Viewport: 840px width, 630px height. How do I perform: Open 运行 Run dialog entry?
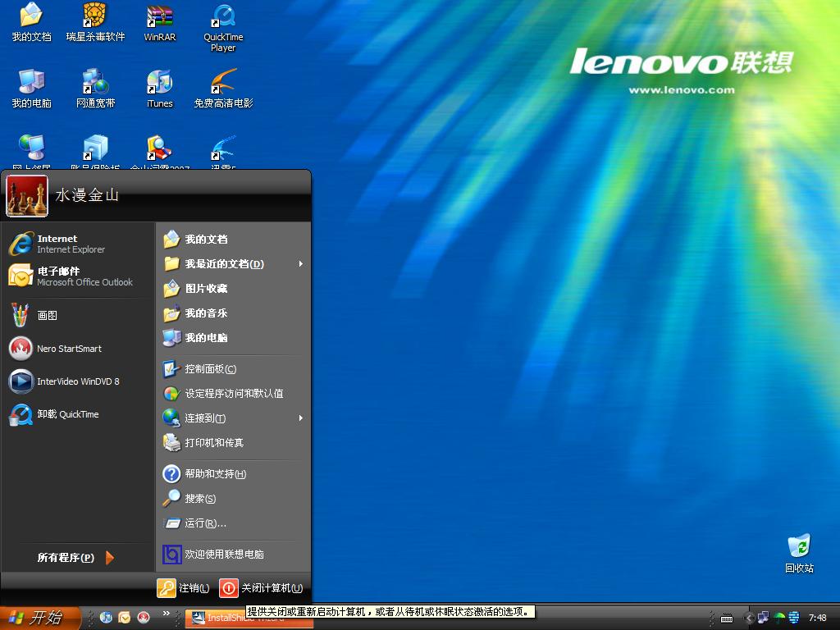(x=205, y=523)
